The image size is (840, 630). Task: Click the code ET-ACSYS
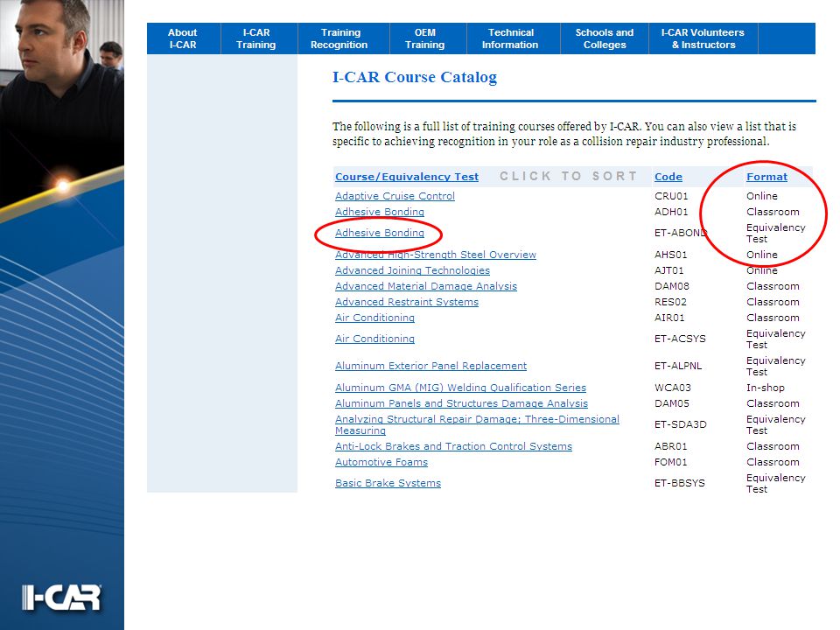coord(680,339)
